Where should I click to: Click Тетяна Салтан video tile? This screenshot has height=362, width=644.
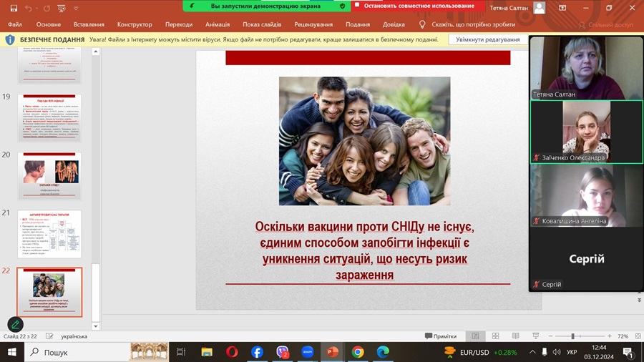[587, 68]
